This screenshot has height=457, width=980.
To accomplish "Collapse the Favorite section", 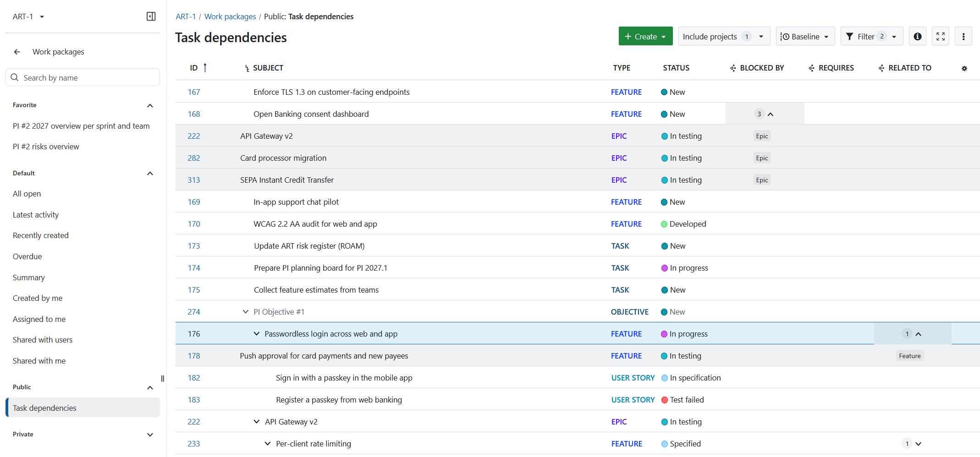I will 150,105.
